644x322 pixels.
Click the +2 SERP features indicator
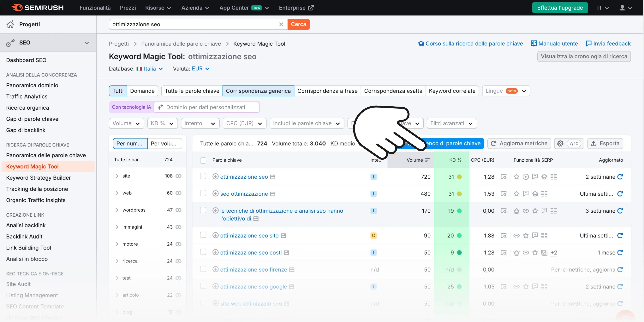554,253
